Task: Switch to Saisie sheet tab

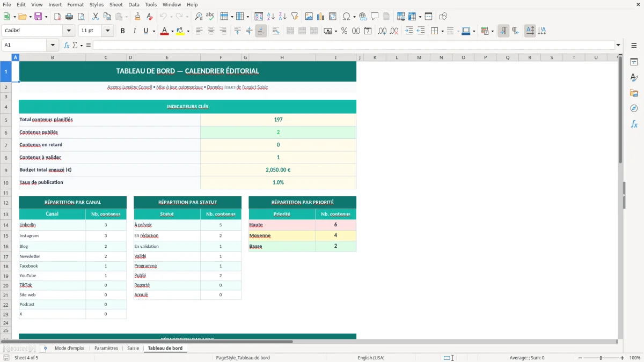Action: (133, 348)
